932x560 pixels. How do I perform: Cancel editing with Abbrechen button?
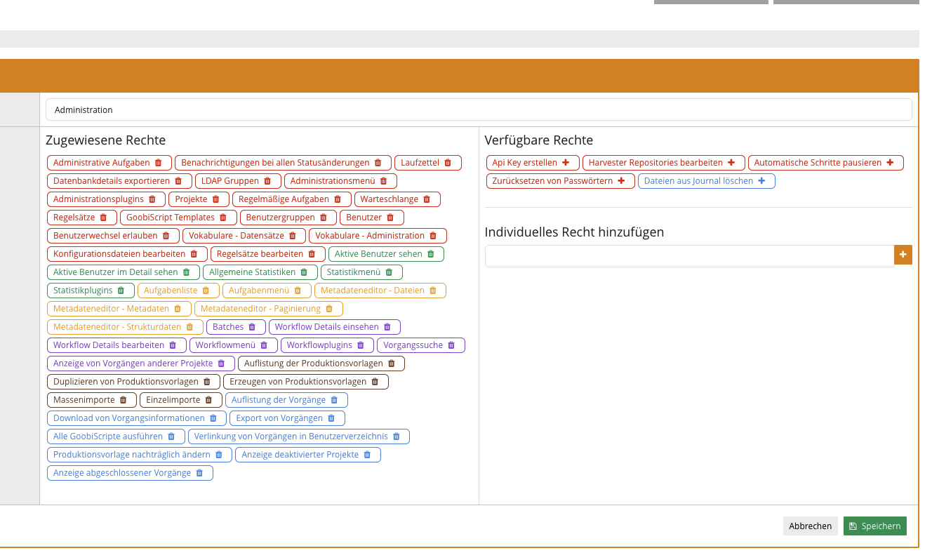[810, 526]
